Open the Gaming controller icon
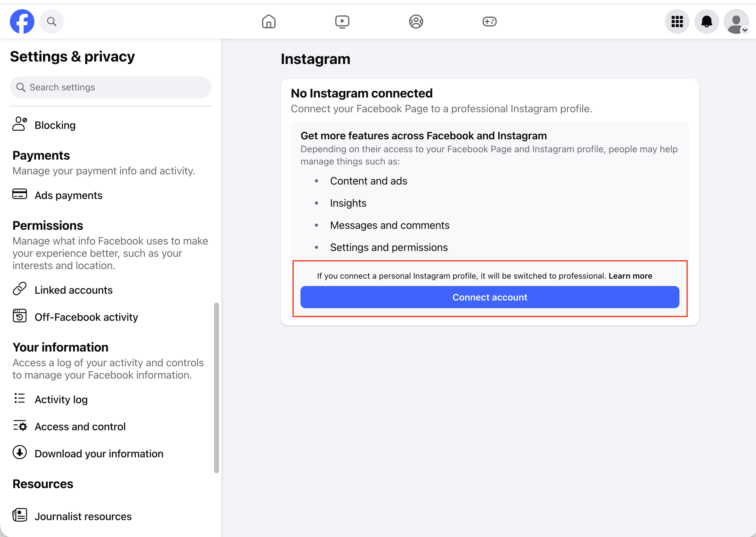Screen dimensions: 756x537 (489, 22)
